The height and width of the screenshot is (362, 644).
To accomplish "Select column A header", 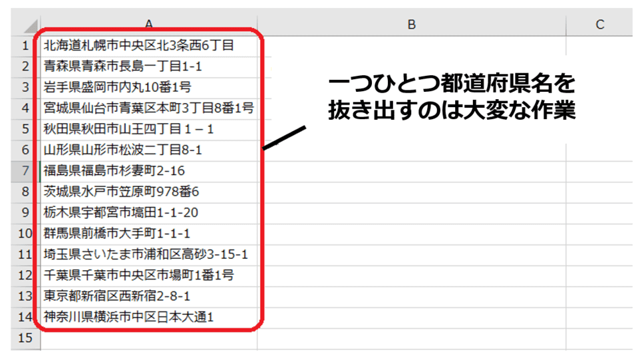I will coord(148,25).
